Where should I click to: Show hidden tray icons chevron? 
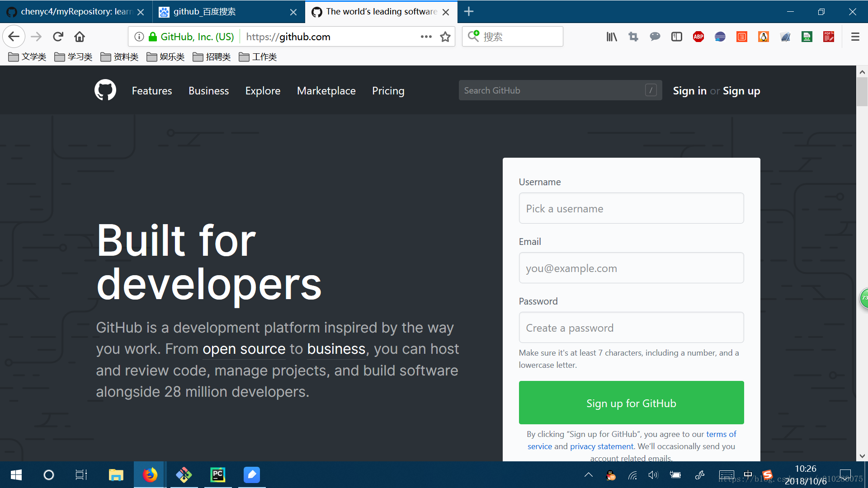[588, 475]
